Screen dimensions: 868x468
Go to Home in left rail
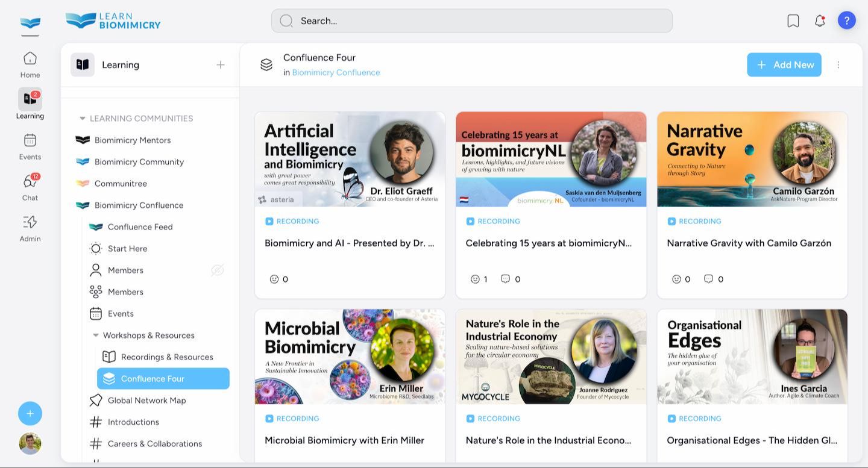tap(30, 64)
